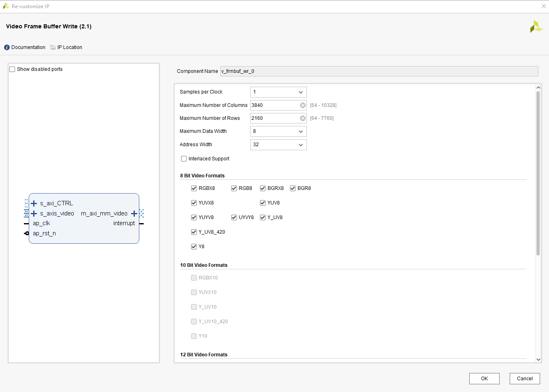Expand the m_axi_mm_video port plus icon
This screenshot has height=392, width=549.
pyautogui.click(x=134, y=213)
